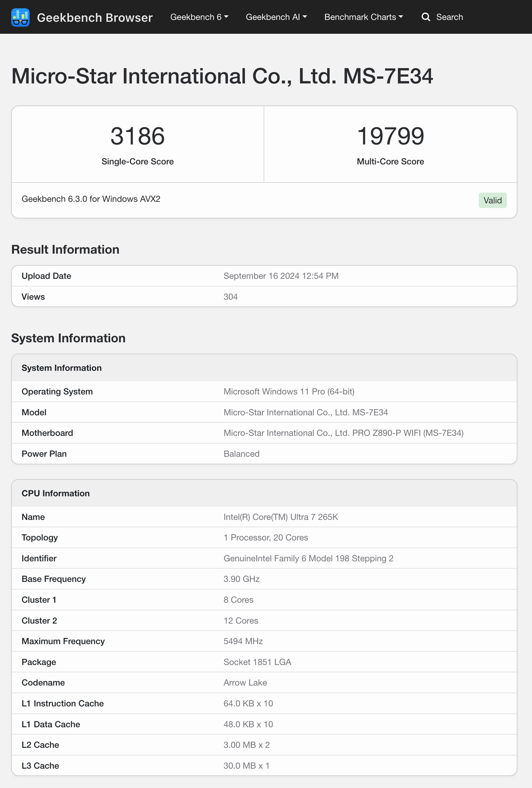532x788 pixels.
Task: Click the search magnifier icon
Action: (426, 17)
